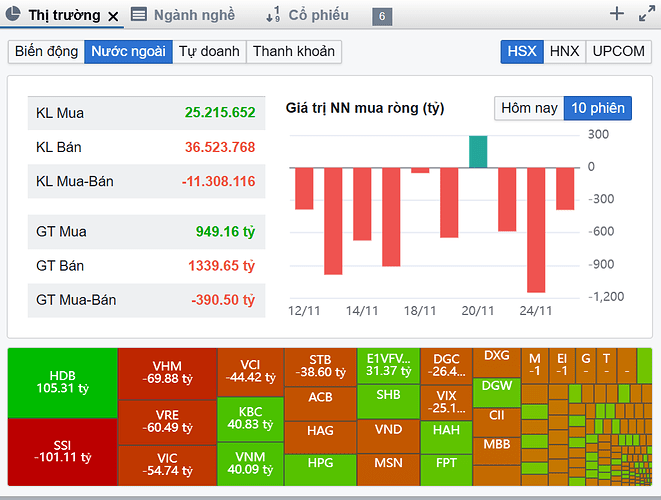
Task: Click the expand fullscreen arrows icon
Action: tap(645, 14)
